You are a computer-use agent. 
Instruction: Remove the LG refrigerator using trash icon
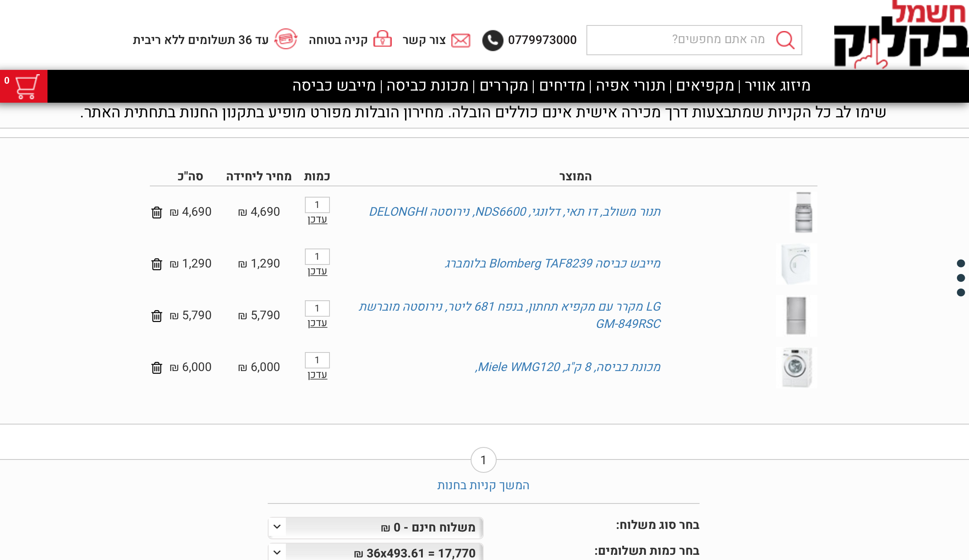pyautogui.click(x=157, y=315)
